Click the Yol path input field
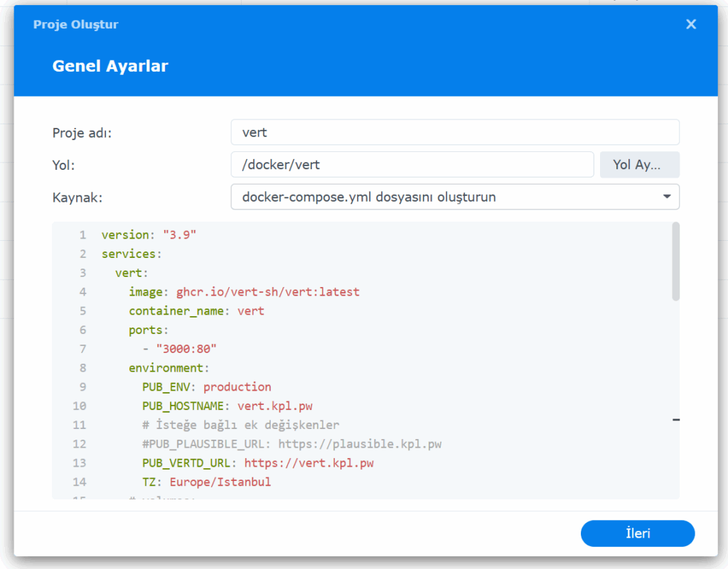The height and width of the screenshot is (569, 728). (412, 165)
